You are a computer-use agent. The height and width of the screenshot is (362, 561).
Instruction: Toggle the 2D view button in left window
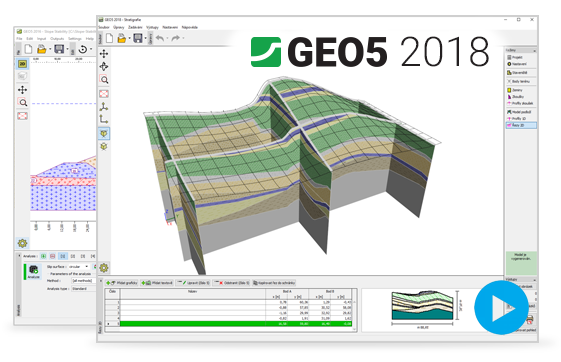point(23,64)
